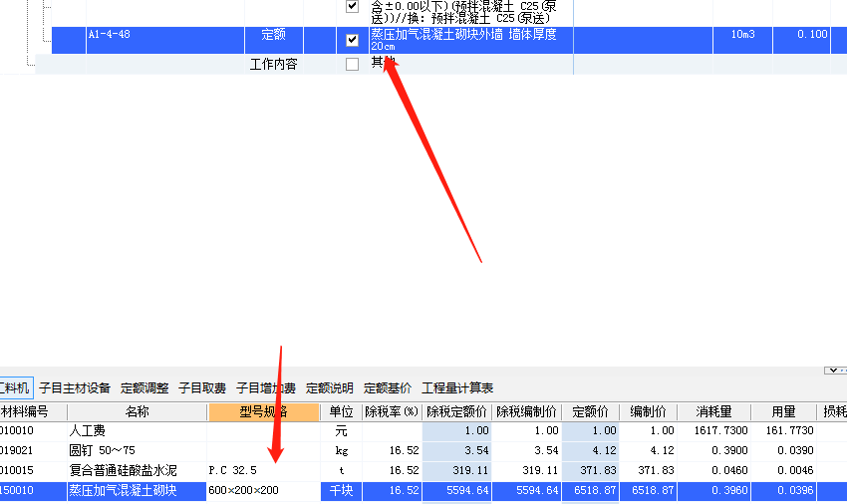
Task: Select the 复合普通硅酸盐水泥 name cell
Action: pos(138,470)
